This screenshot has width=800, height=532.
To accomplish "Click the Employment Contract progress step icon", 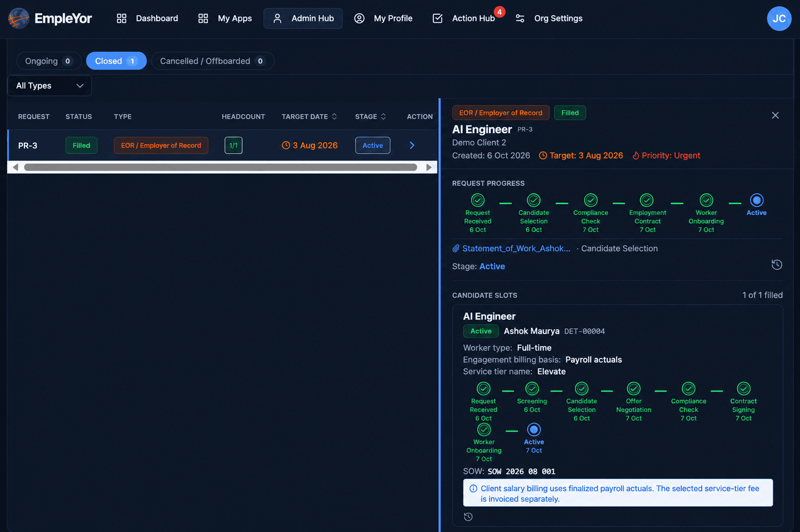I will click(x=646, y=200).
